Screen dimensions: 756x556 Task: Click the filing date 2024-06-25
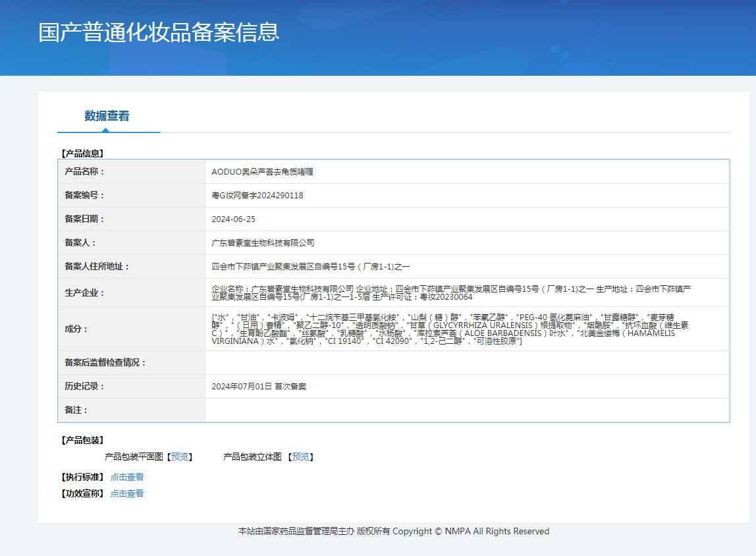point(233,219)
